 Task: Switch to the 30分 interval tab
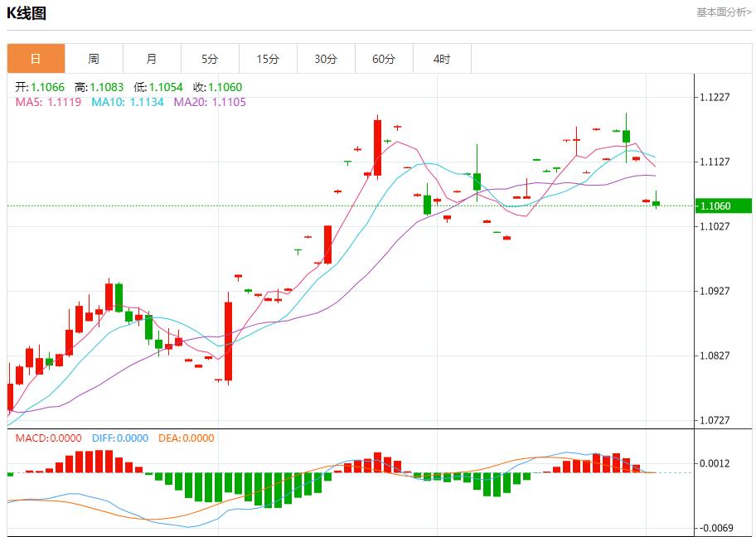pos(326,59)
